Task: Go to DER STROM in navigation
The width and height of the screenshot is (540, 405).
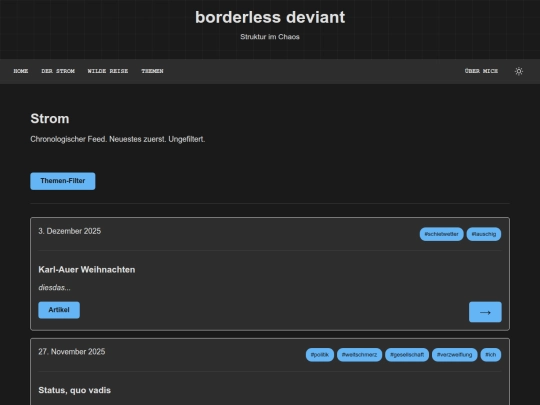Action: click(x=58, y=71)
